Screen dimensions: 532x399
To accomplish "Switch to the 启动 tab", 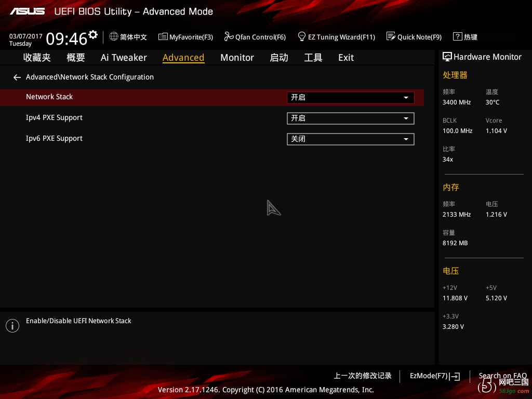I will click(279, 58).
